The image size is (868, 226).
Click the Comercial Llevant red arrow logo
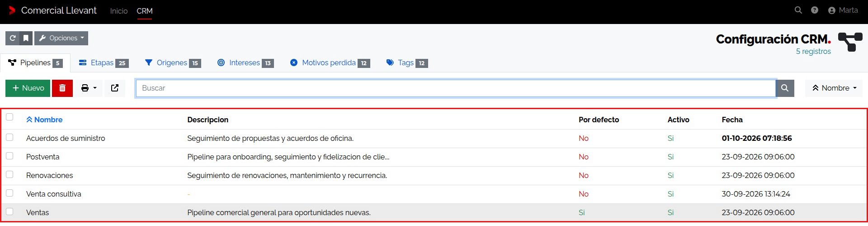pos(12,10)
